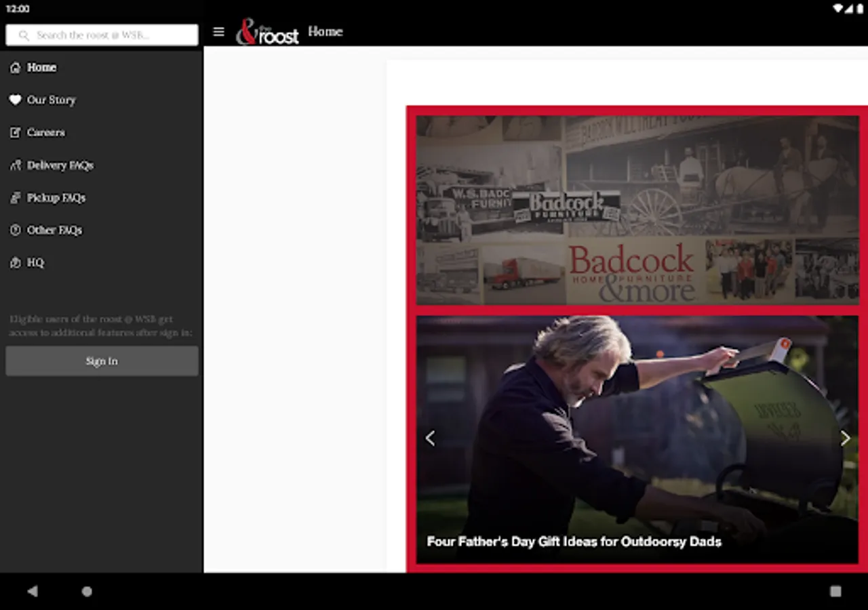Screen dimensions: 868x610
Task: Click the heart icon beside Our Story
Action: pos(15,100)
